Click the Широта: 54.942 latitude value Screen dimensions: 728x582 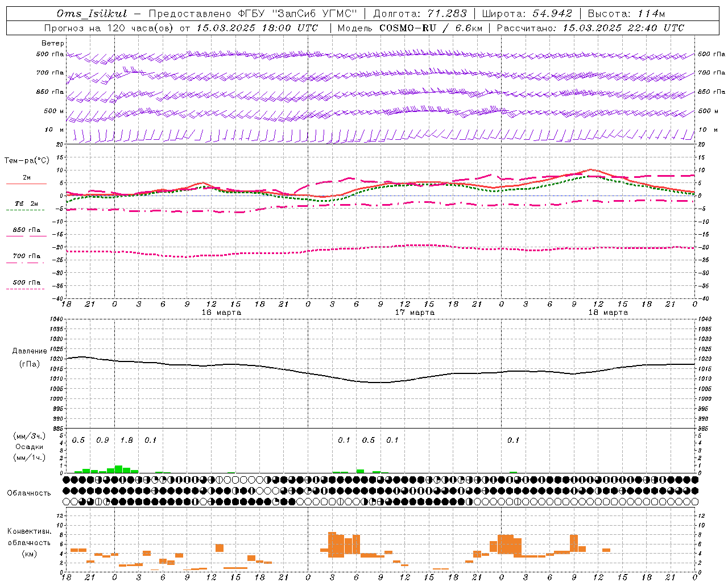pos(527,14)
